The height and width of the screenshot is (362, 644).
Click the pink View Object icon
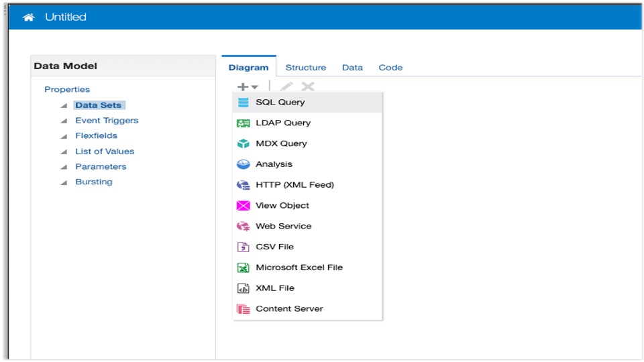pos(243,206)
